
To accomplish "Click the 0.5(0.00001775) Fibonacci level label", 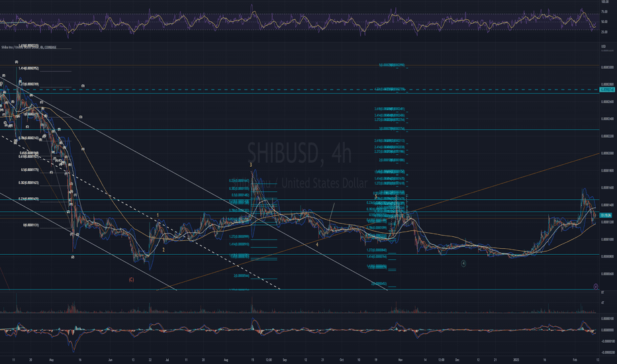I will click(x=30, y=170).
